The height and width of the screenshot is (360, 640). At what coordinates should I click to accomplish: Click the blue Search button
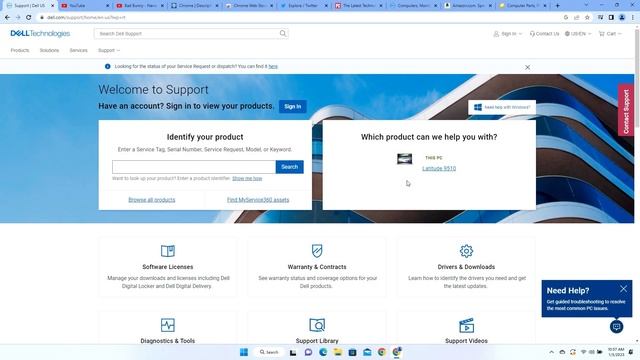(289, 167)
